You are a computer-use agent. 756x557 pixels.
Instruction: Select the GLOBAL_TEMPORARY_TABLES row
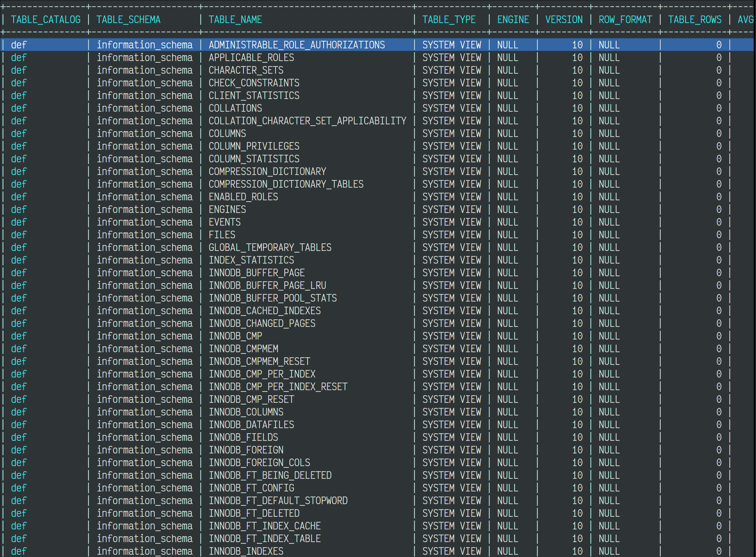click(x=270, y=247)
